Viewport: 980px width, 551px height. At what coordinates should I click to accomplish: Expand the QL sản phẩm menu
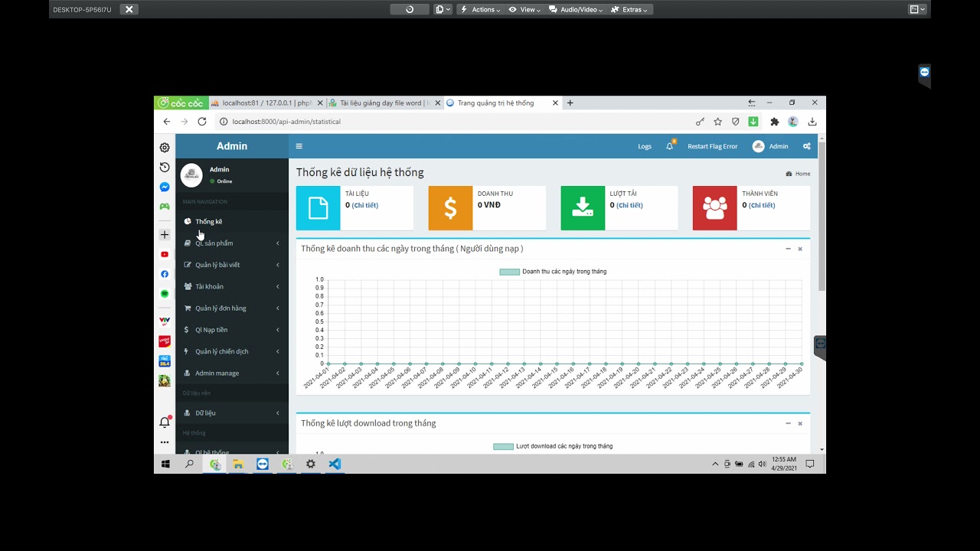point(232,243)
